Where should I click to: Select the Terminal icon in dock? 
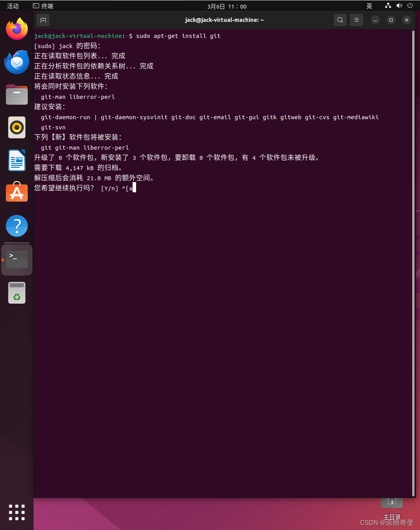pos(17,260)
